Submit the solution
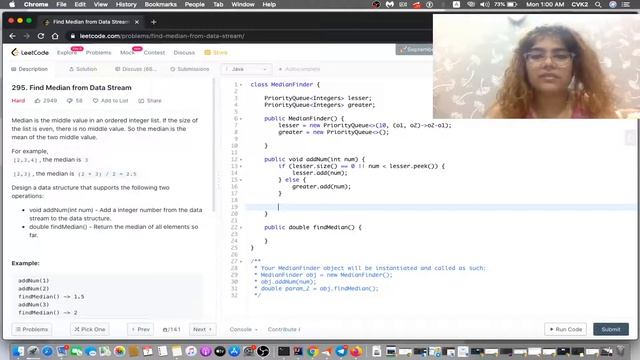This screenshot has height=360, width=640. coord(611,329)
